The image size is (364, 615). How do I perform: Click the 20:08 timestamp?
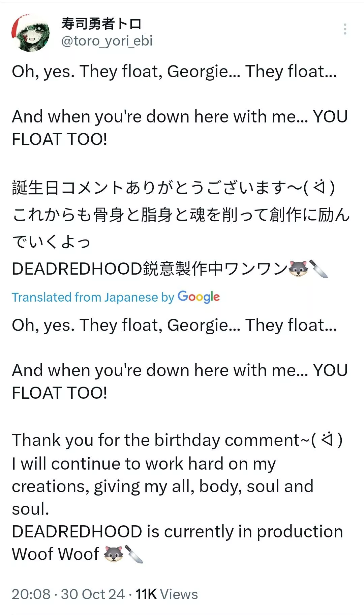31,594
